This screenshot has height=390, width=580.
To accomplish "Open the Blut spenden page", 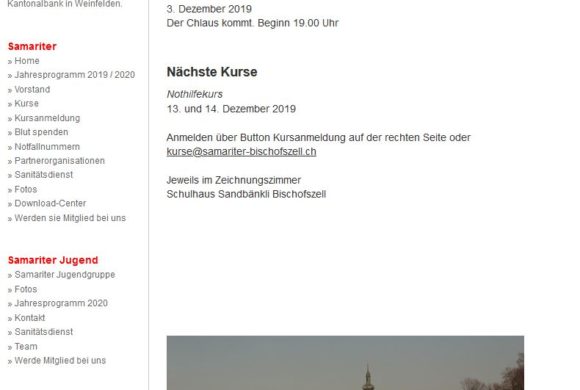I will pyautogui.click(x=41, y=132).
